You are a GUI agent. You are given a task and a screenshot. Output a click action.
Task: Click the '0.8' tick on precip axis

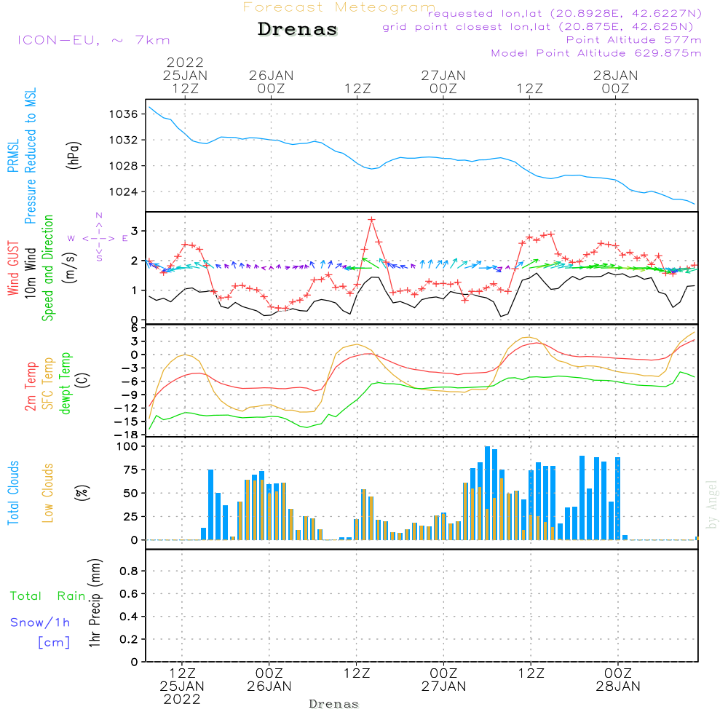129,571
